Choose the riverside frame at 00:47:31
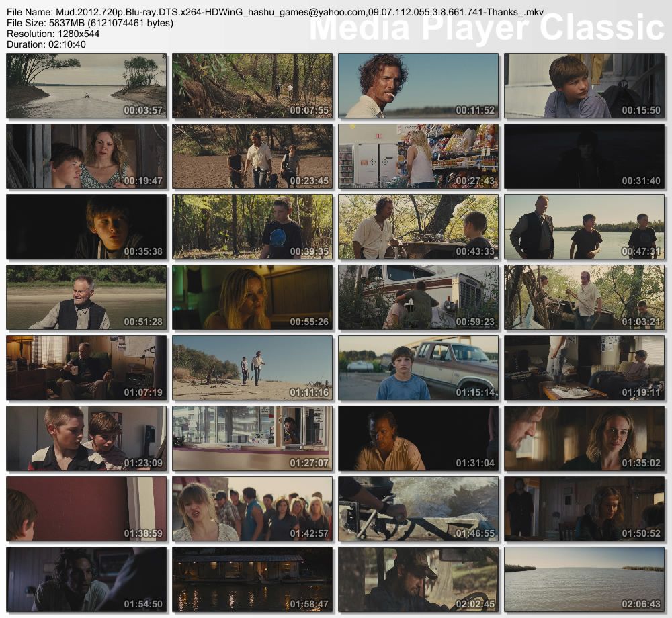672x618 pixels. 584,227
